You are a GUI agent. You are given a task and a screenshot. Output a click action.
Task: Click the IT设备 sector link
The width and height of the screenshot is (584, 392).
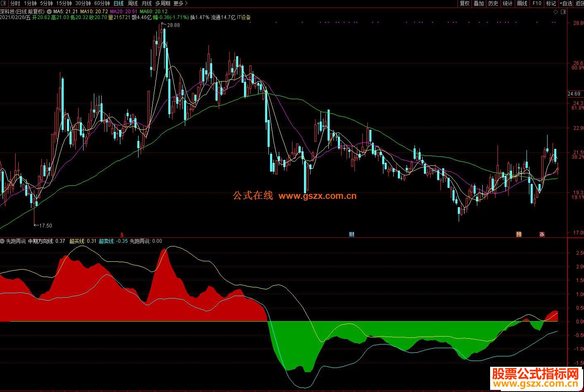(244, 18)
